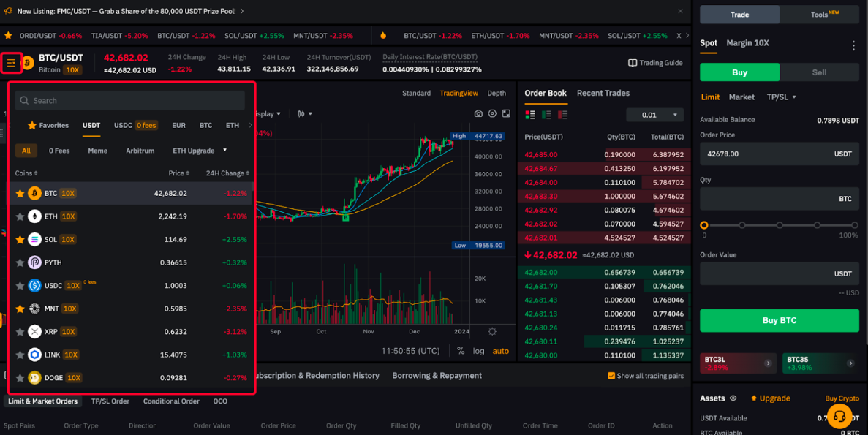Hide asset balances with eye icon
Image resolution: width=868 pixels, height=435 pixels.
coord(733,398)
